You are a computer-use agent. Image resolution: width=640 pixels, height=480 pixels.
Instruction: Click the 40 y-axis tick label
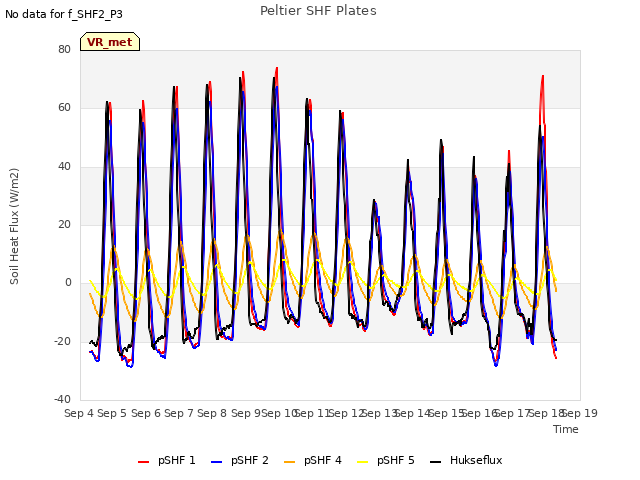(x=64, y=167)
